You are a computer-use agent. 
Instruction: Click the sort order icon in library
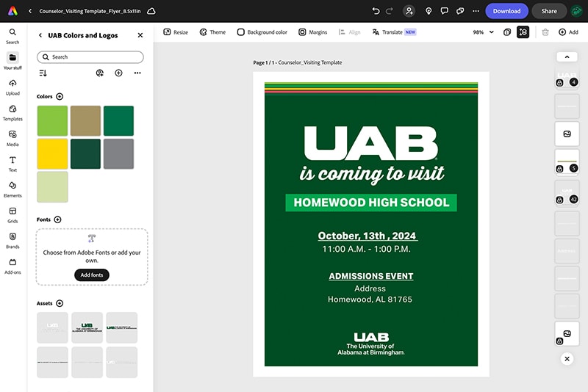(43, 73)
